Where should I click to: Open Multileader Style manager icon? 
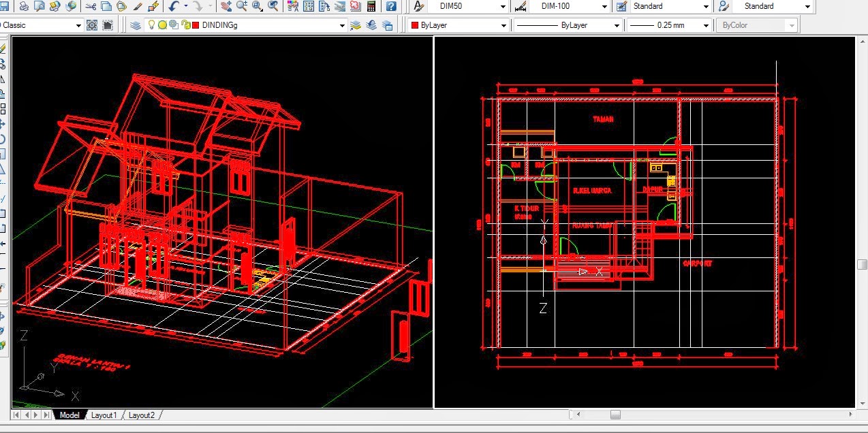pos(724,6)
